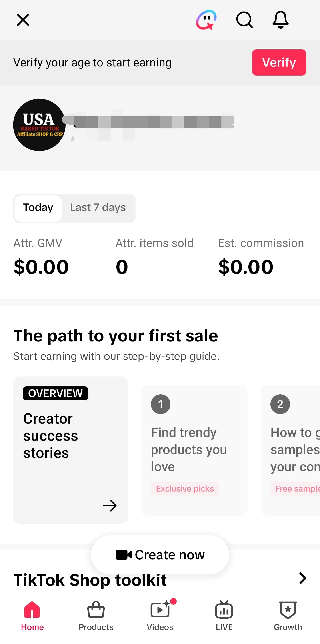The image size is (320, 644).
Task: Close the page with X icon
Action: coord(23,20)
